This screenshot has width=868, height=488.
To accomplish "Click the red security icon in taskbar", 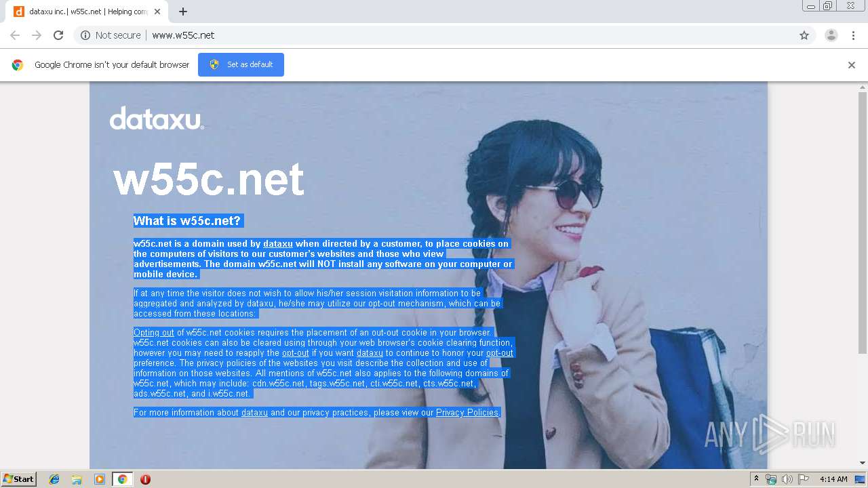I will tap(145, 479).
